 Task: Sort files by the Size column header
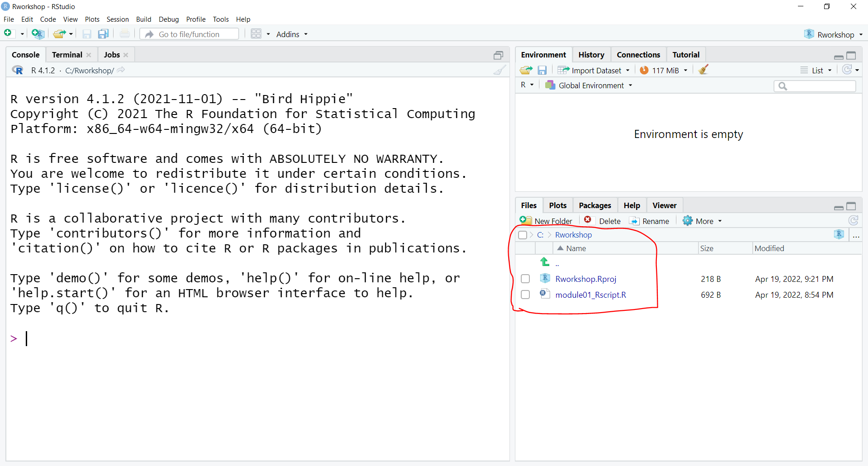[725, 248]
